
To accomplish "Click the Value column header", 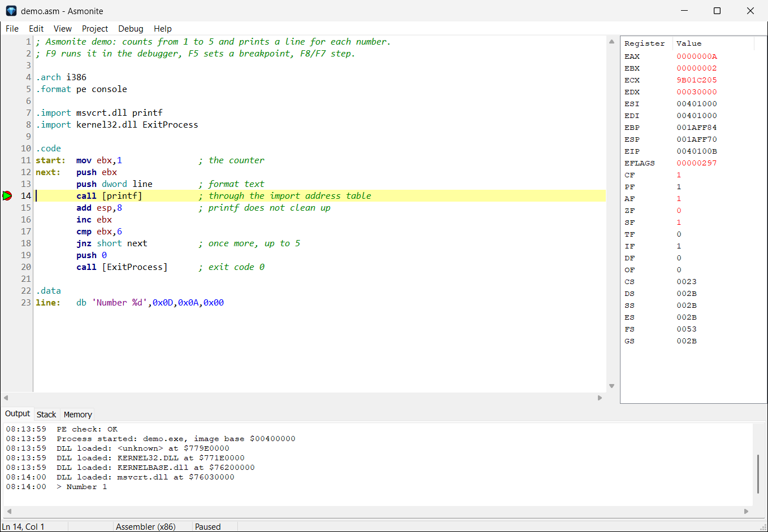I will [713, 43].
